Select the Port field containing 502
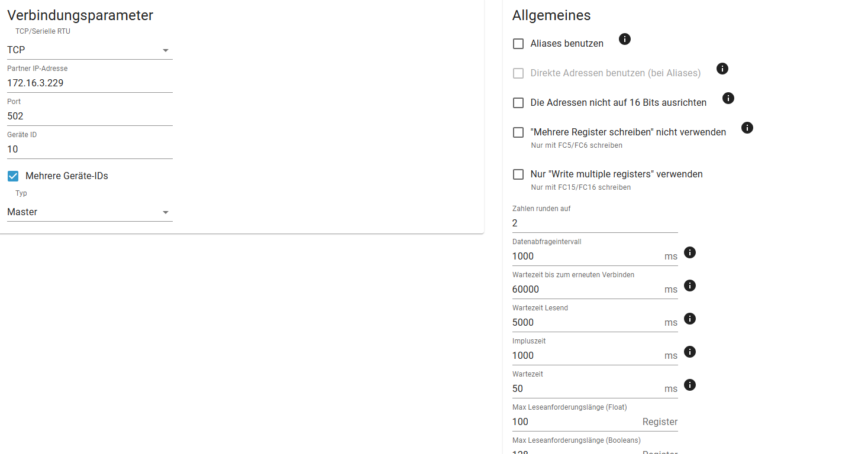868x454 pixels. tap(89, 116)
